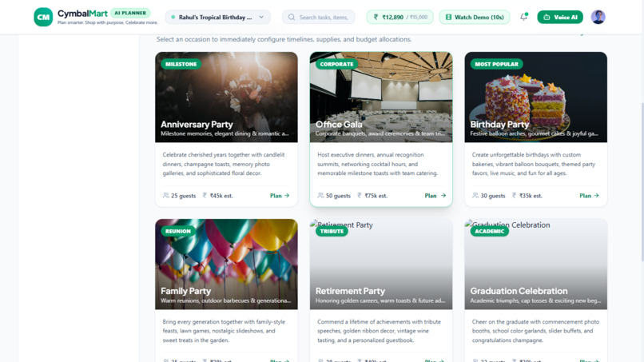
Task: Select the Office Gala banquet hall thumbnail
Action: tap(381, 97)
